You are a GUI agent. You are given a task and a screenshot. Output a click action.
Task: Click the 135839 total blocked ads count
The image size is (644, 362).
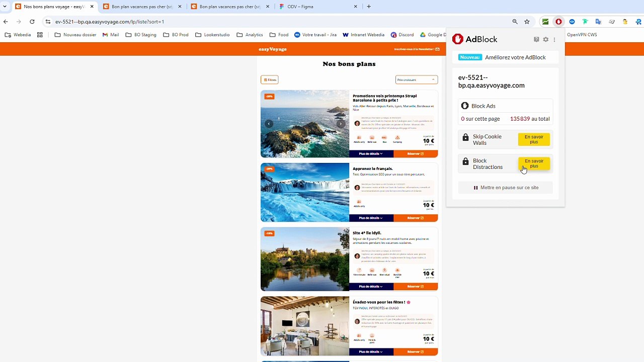(x=520, y=119)
